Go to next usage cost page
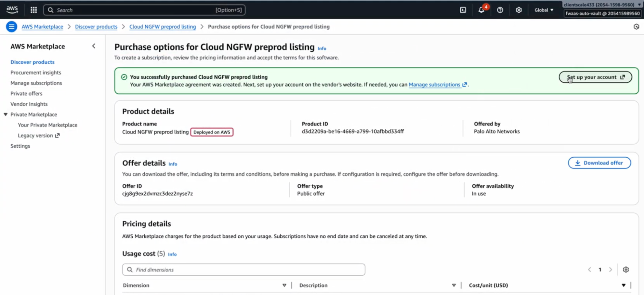This screenshot has width=644, height=295. (x=610, y=270)
